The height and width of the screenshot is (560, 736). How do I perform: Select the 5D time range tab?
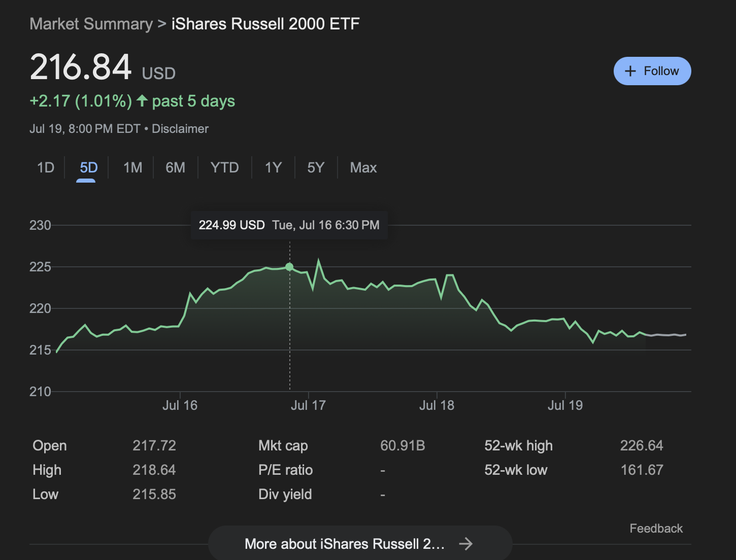[x=88, y=167]
